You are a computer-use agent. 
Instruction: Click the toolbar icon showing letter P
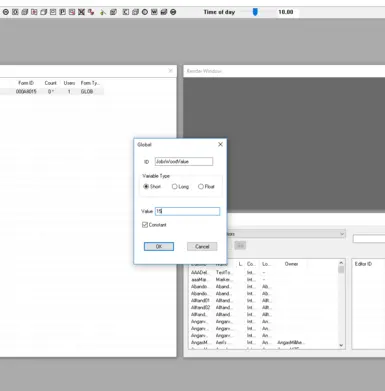(62, 12)
